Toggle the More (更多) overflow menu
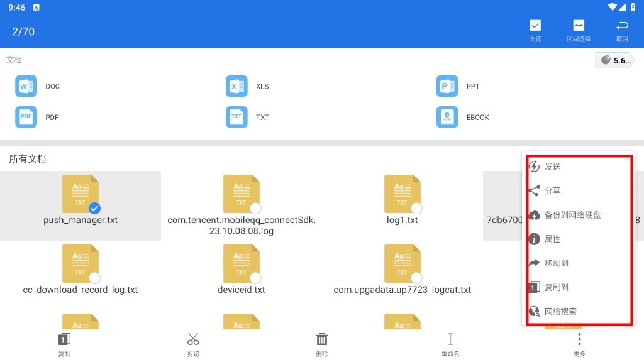Screen dimensions: 644x362 579,339
